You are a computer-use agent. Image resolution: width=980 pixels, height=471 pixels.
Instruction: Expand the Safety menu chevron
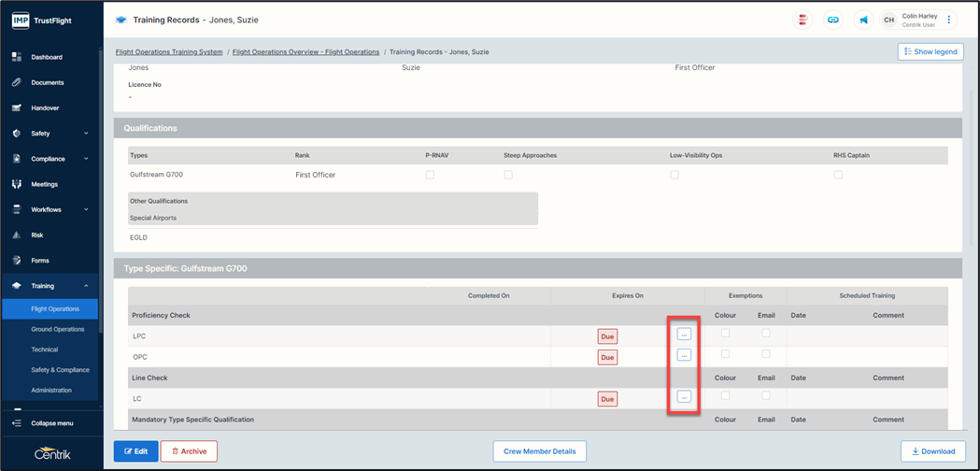(x=86, y=134)
